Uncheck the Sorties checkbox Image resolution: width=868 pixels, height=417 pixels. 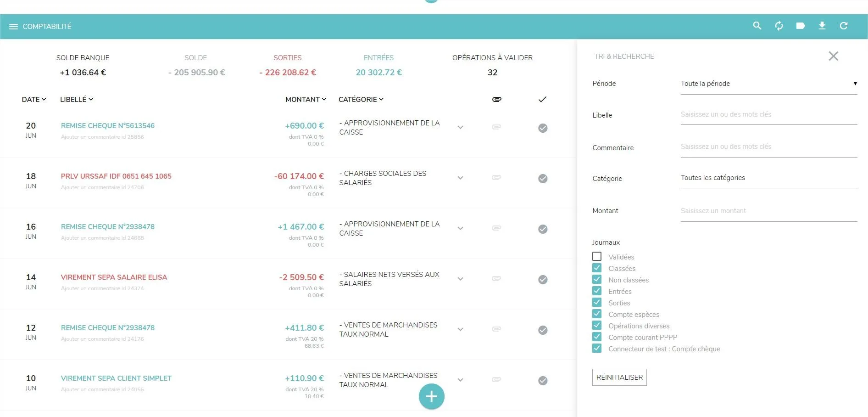(x=596, y=302)
